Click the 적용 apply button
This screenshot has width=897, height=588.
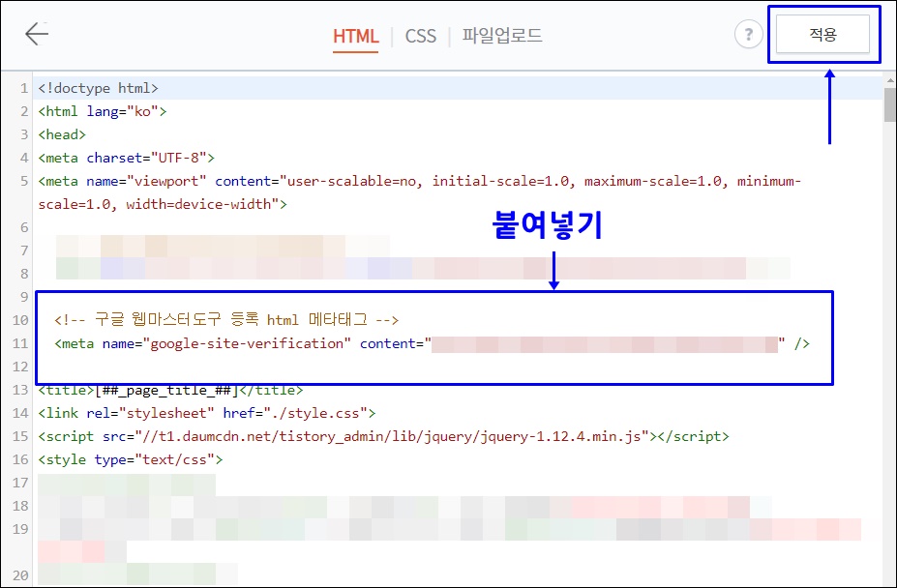tap(822, 34)
